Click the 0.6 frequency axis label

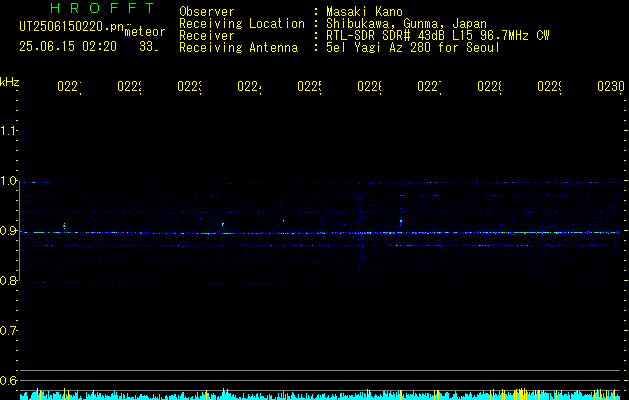pyautogui.click(x=8, y=380)
